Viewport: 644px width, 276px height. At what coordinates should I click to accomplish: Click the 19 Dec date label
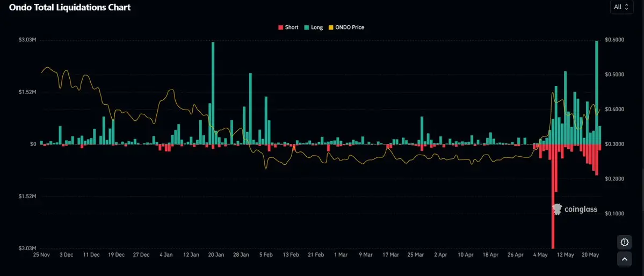pyautogui.click(x=116, y=255)
